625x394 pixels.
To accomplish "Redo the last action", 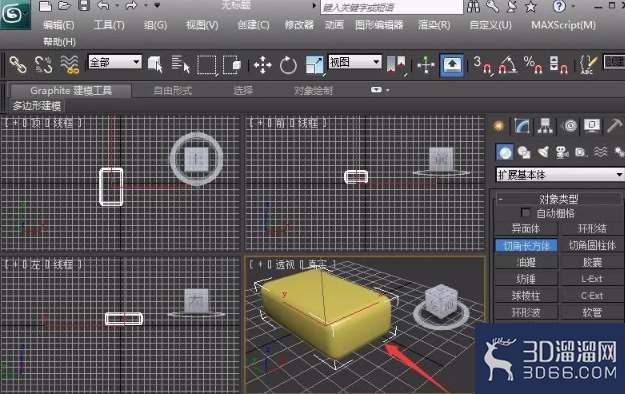I will 131,6.
